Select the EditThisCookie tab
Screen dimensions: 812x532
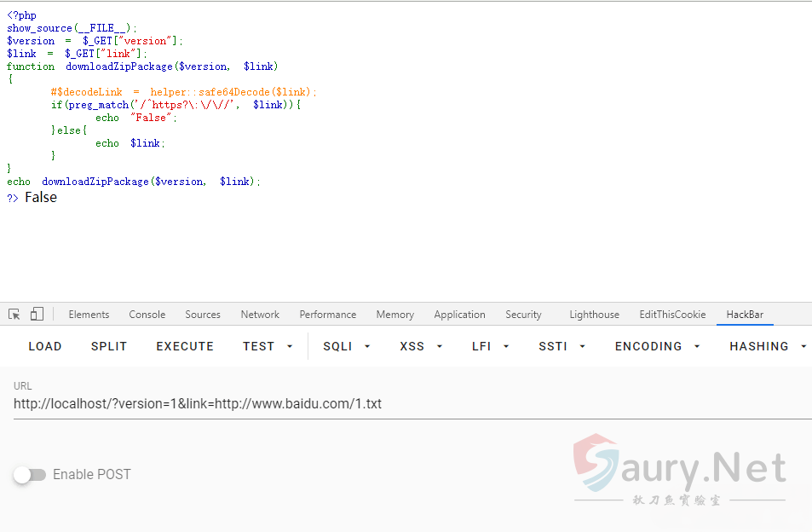tap(672, 315)
